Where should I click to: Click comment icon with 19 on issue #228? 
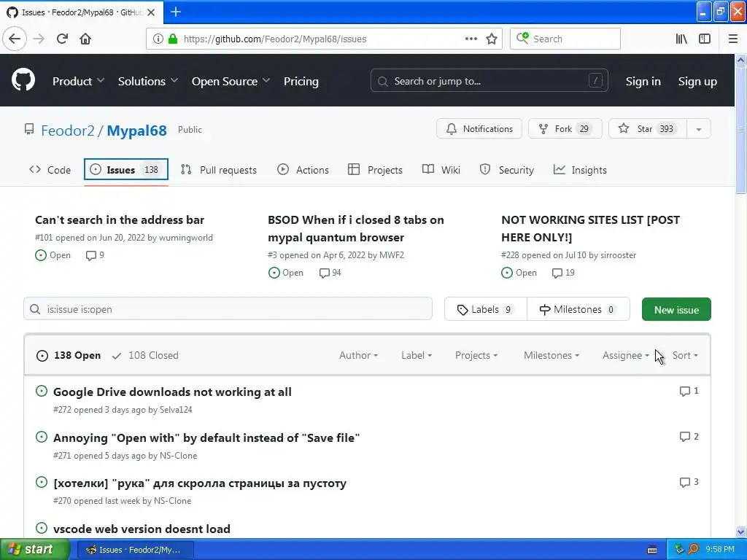tap(557, 273)
